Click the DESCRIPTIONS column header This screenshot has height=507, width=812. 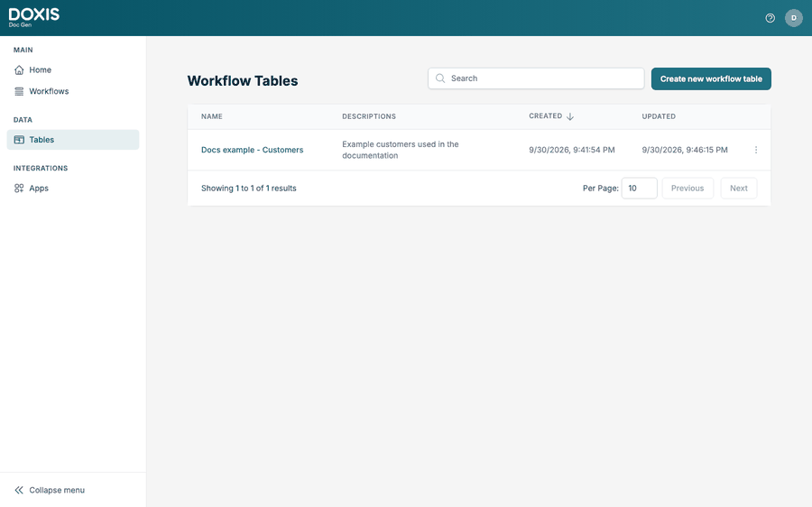pos(369,116)
